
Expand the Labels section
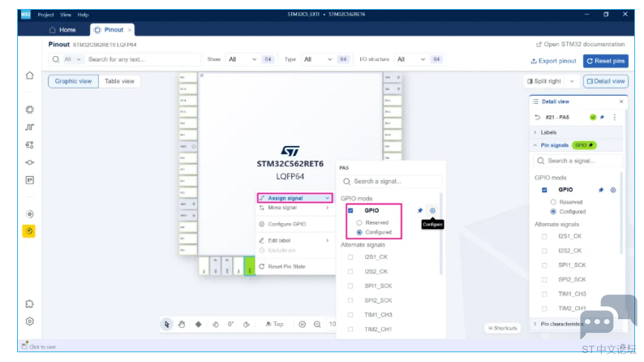point(577,132)
